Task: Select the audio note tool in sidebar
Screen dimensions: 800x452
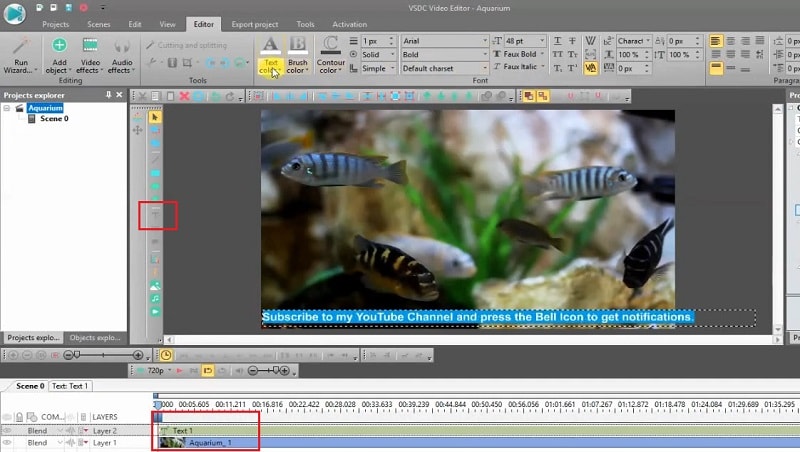Action: pos(156,298)
